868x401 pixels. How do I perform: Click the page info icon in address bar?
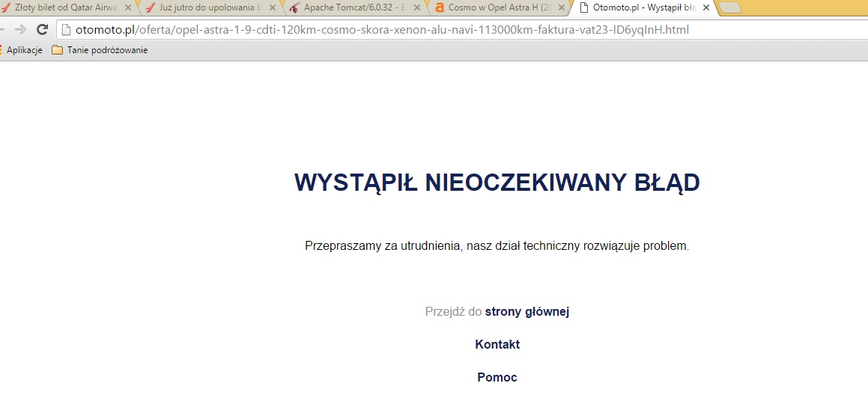point(66,30)
